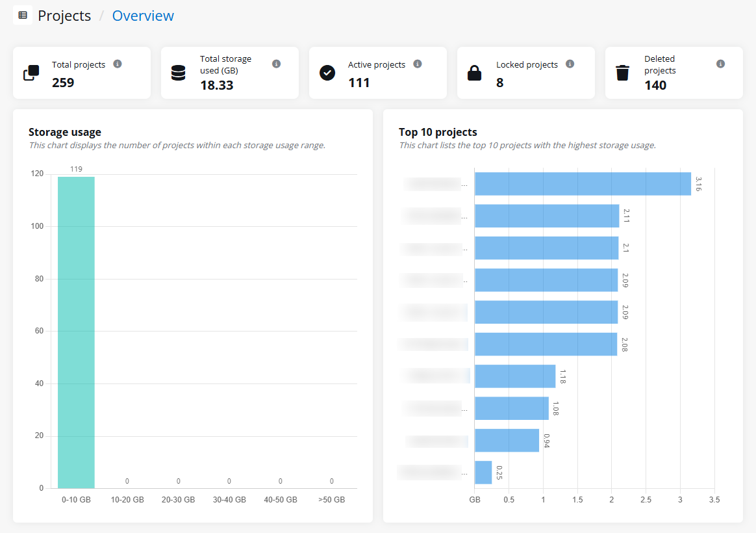
Task: Click the database icon on Total storage card
Action: click(x=179, y=73)
